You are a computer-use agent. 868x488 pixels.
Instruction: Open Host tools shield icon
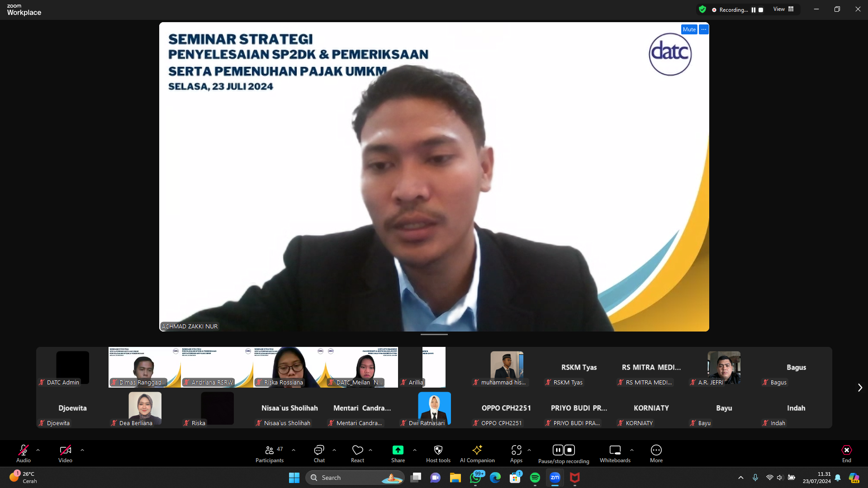[x=438, y=454]
